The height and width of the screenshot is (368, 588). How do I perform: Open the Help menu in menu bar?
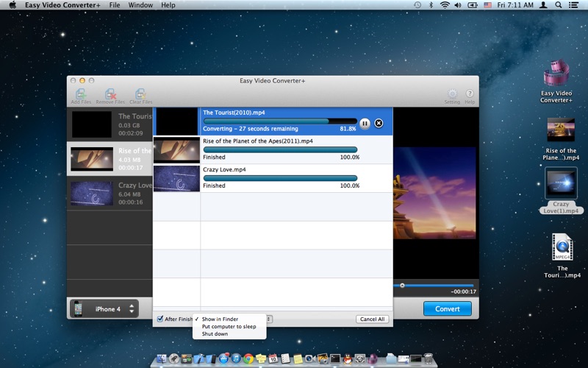[x=168, y=5]
